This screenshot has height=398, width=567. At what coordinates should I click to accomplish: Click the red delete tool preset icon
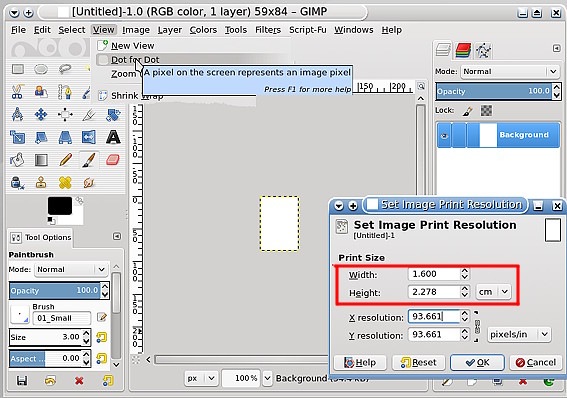click(x=79, y=380)
